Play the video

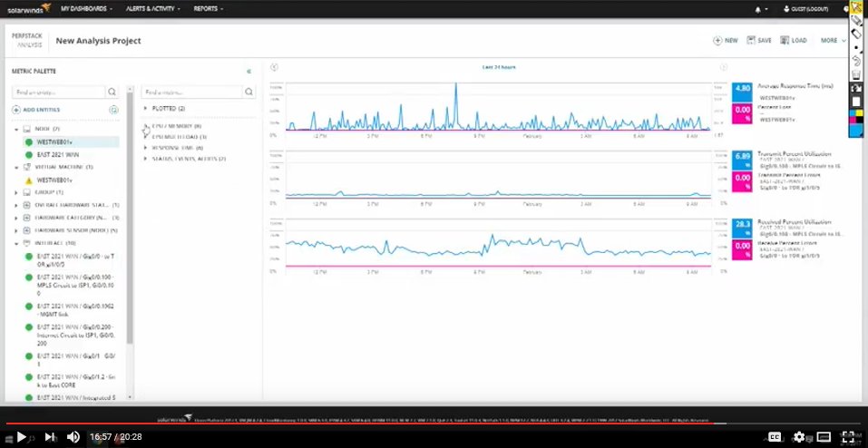click(x=21, y=437)
